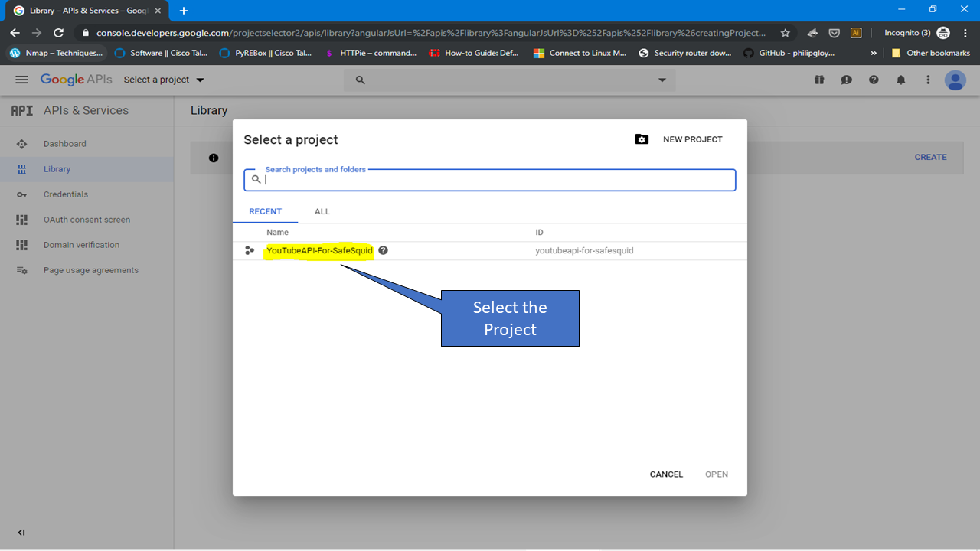Reload the page
This screenshot has height=551, width=980.
[58, 33]
